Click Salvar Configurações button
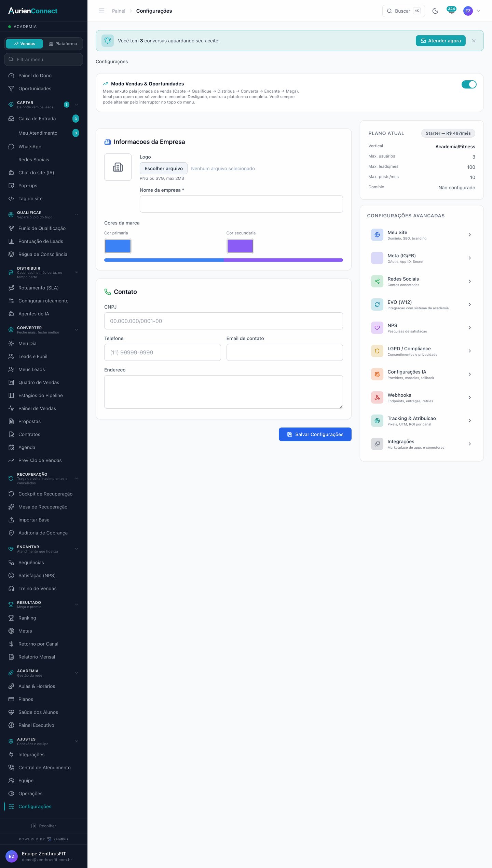492x868 pixels. 315,434
